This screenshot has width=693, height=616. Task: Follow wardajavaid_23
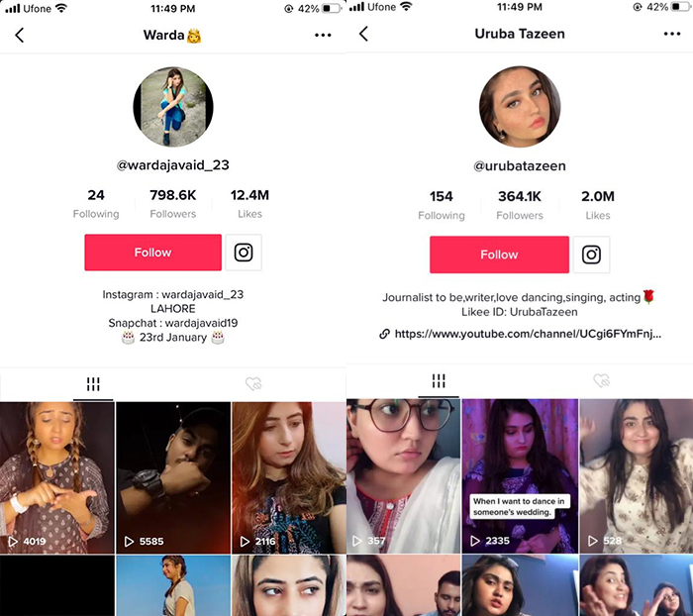[152, 253]
